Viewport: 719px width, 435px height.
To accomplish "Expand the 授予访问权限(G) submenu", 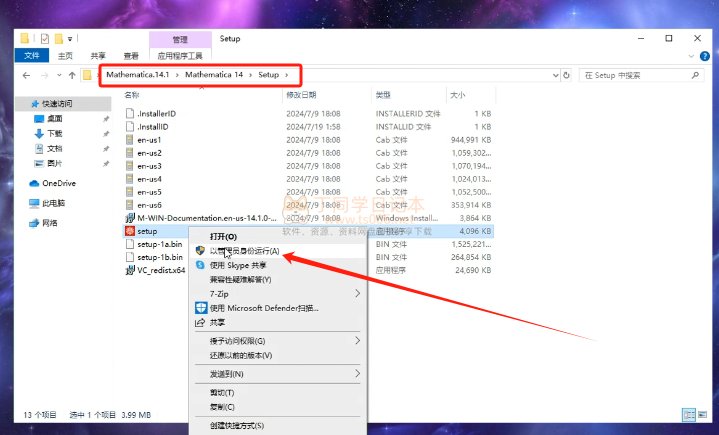I will pyautogui.click(x=277, y=341).
